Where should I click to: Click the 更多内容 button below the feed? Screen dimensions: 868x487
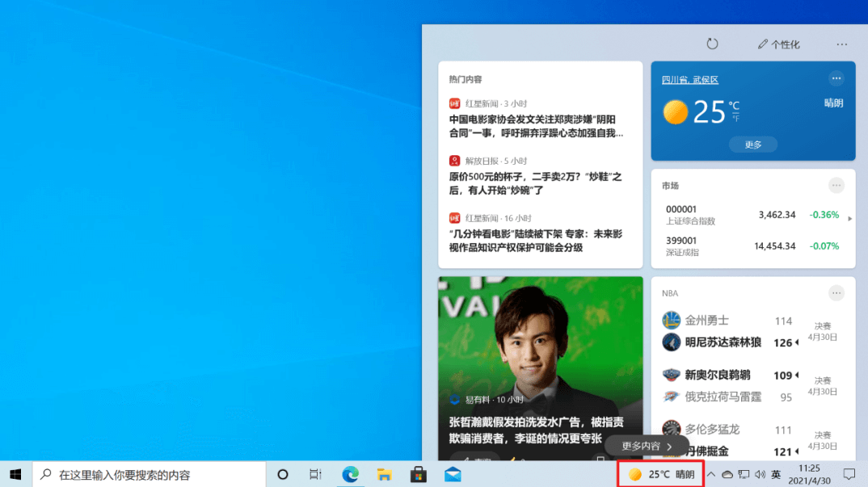coord(647,445)
